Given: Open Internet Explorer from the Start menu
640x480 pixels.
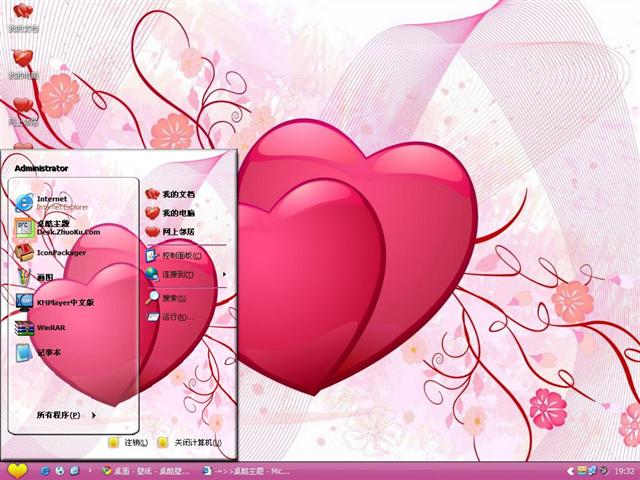Looking at the screenshot, I should (x=52, y=203).
